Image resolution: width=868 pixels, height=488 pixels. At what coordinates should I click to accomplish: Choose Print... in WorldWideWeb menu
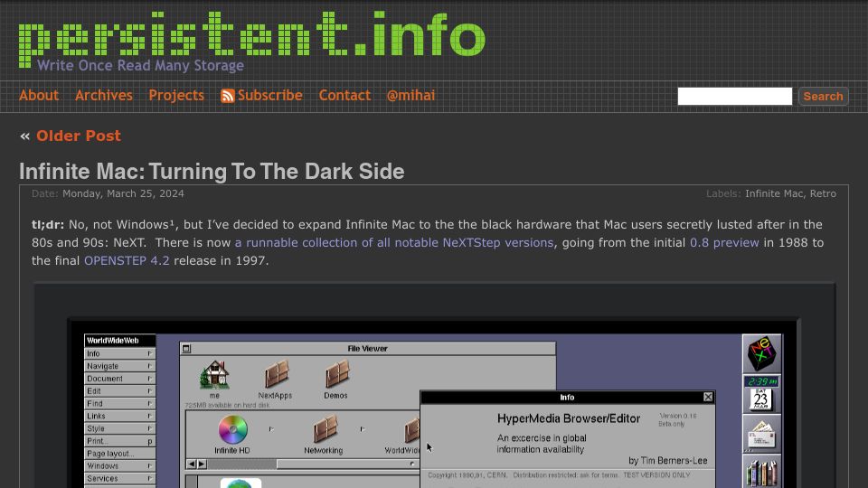coord(119,441)
